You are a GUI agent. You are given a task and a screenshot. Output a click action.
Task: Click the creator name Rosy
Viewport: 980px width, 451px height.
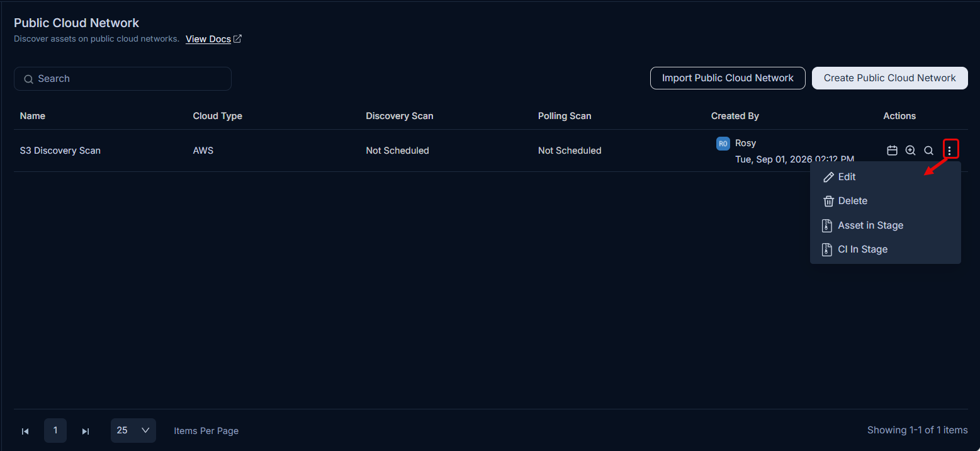pyautogui.click(x=746, y=144)
